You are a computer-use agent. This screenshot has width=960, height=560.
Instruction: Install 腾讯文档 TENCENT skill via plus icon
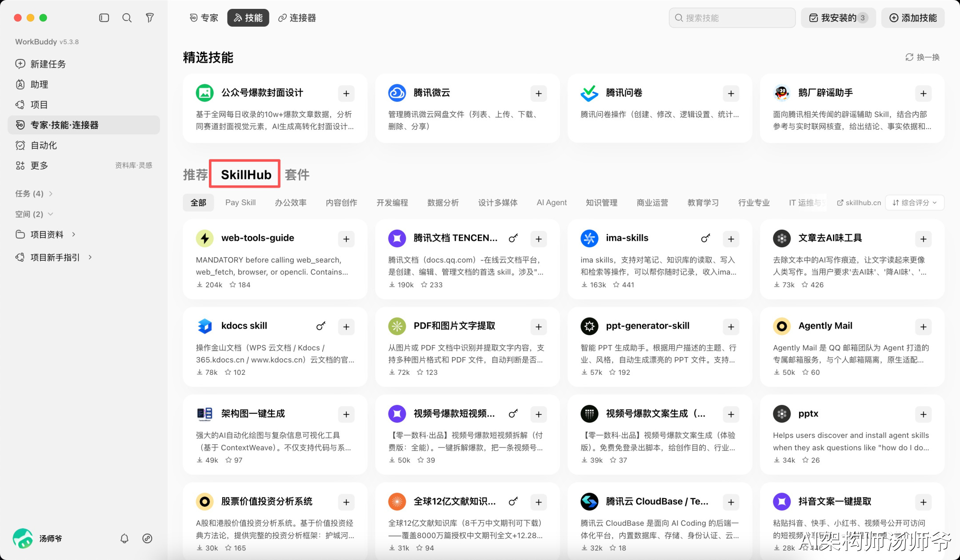coord(539,239)
